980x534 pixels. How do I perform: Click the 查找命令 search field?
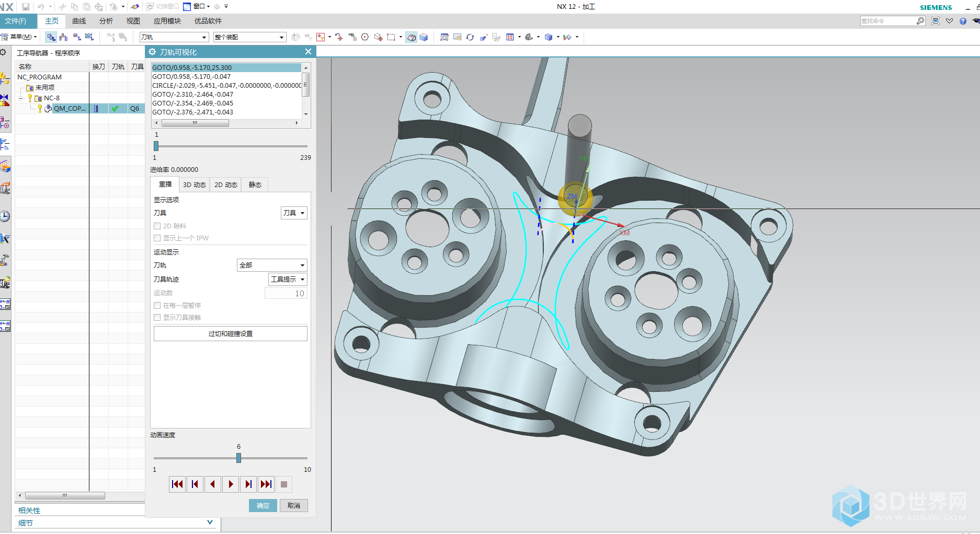pyautogui.click(x=888, y=21)
